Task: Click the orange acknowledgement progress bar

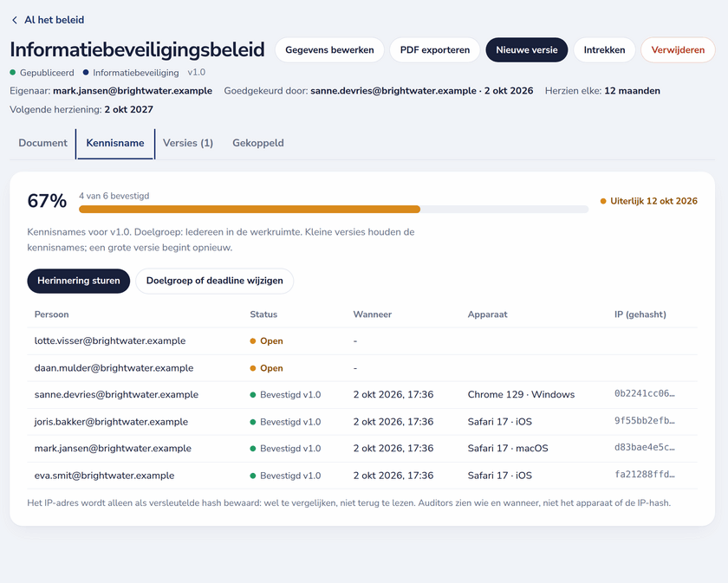Action: (x=250, y=210)
